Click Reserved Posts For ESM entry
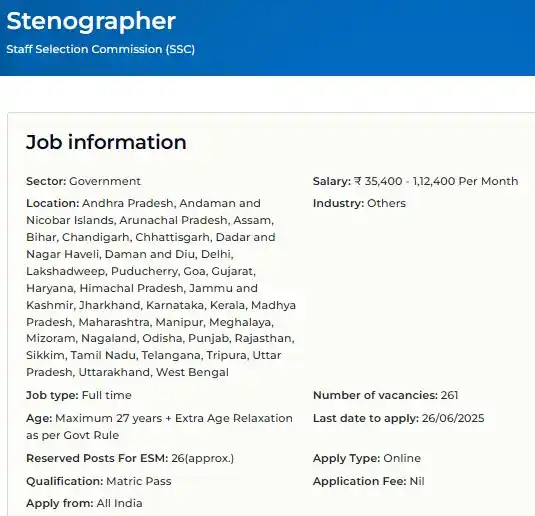Viewport: 535px width, 516px height. 130,458
